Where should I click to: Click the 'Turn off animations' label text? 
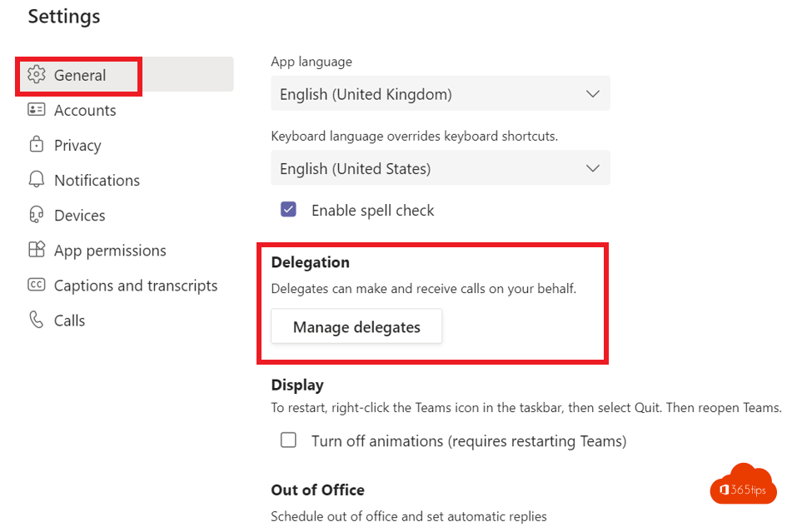(469, 441)
